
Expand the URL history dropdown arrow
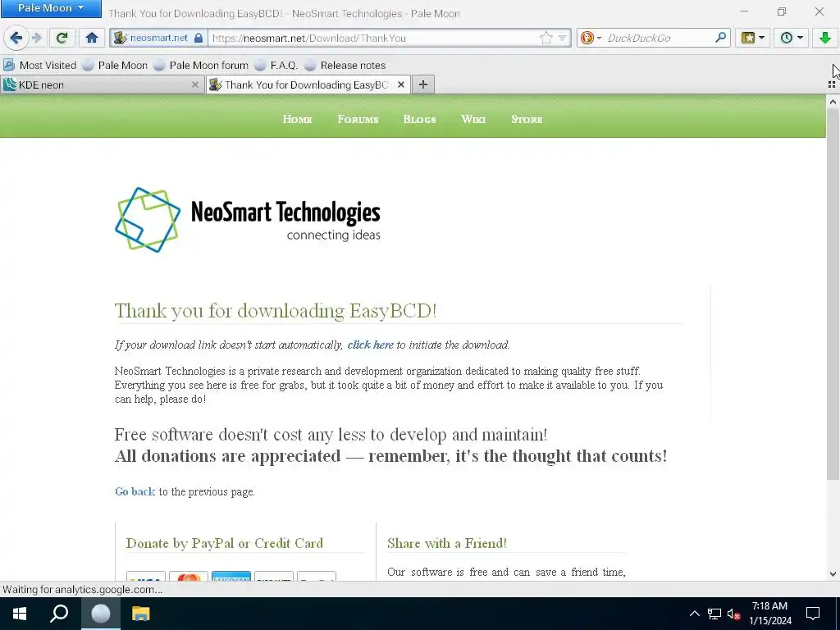(562, 38)
